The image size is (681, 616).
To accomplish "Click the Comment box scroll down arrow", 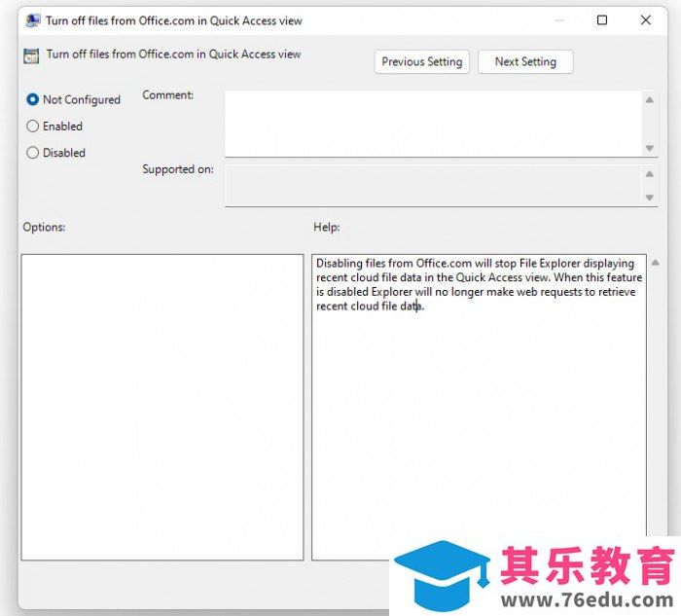I will [649, 148].
